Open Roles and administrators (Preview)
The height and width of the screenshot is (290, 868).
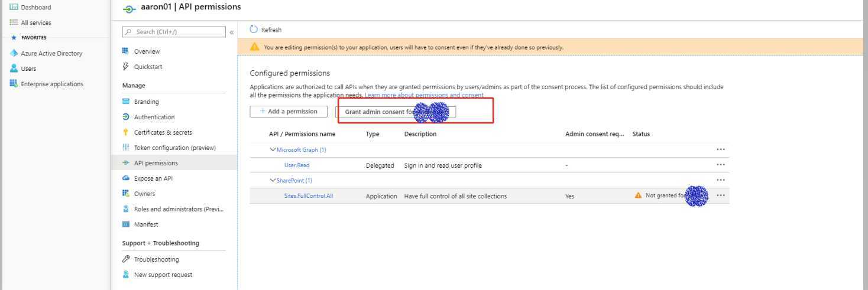click(179, 209)
